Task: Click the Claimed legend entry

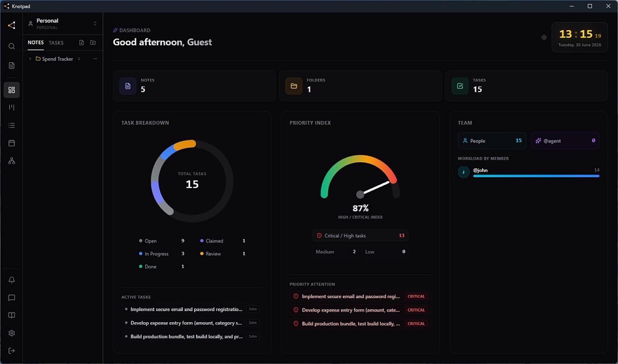Action: (x=222, y=241)
